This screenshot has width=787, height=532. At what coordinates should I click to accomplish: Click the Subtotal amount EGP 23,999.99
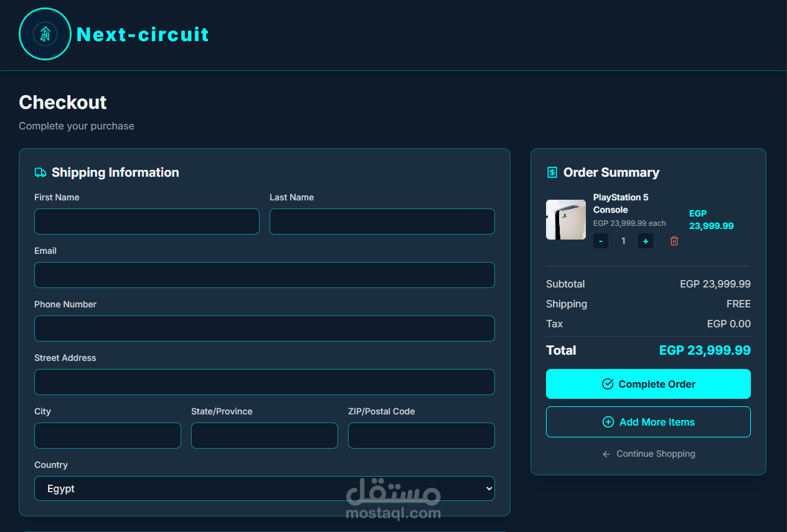(715, 284)
